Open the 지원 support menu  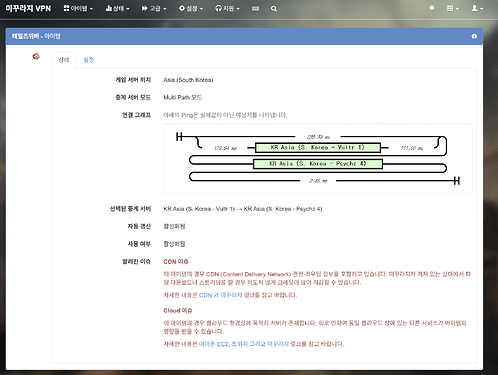pyautogui.click(x=227, y=8)
